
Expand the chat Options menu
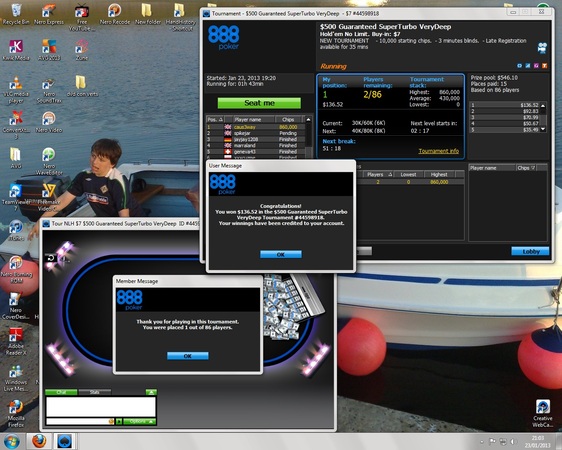point(140,421)
